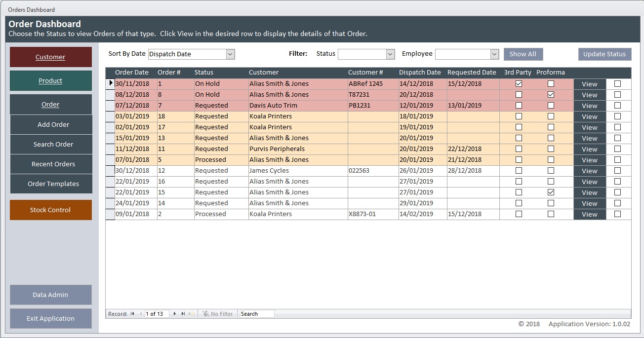Open the Sort By Date dropdown
This screenshot has height=338, width=644.
coord(230,54)
